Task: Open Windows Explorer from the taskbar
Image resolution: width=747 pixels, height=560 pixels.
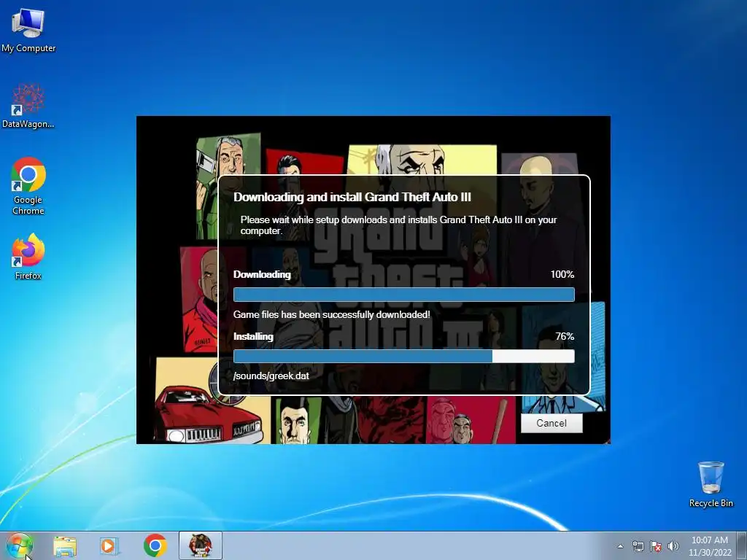Action: click(x=65, y=545)
